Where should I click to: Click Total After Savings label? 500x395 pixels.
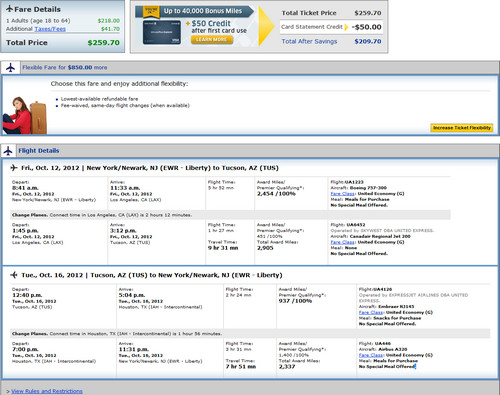tap(309, 41)
